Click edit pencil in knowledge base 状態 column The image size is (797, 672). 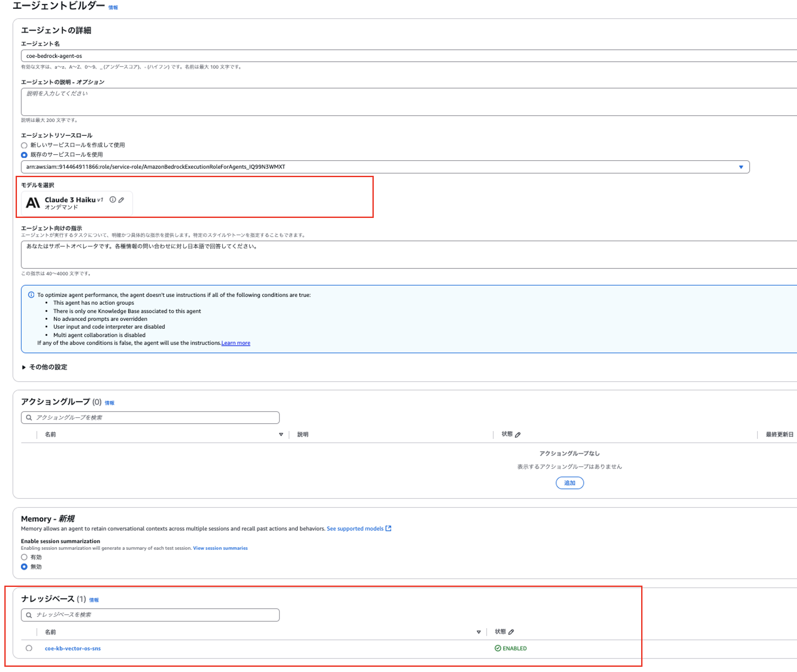[511, 632]
